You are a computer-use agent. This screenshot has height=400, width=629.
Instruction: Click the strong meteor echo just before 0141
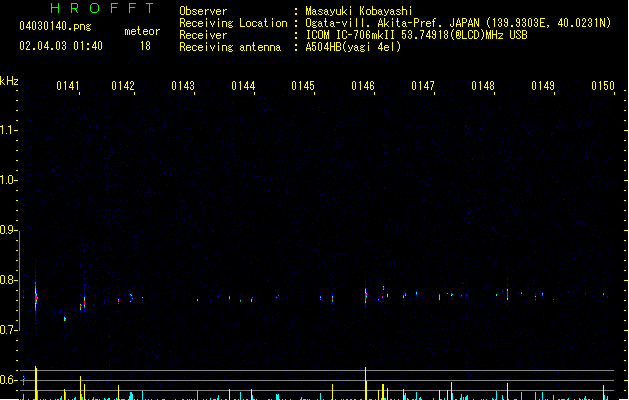[x=36, y=298]
